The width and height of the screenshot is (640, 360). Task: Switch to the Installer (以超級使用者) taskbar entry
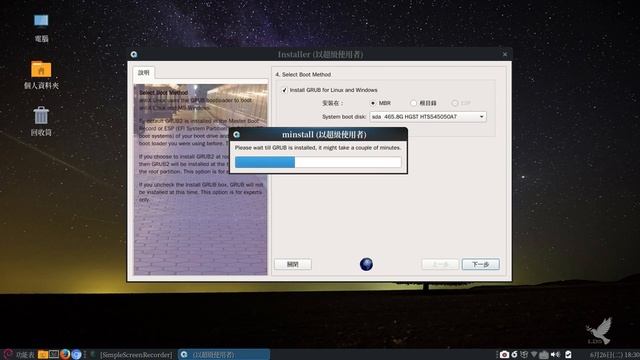(224, 354)
